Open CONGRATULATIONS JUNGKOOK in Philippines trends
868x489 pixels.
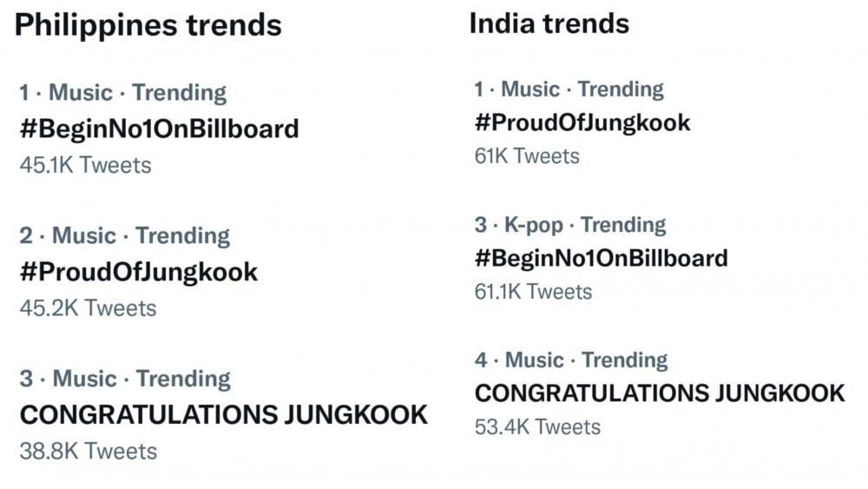point(224,414)
